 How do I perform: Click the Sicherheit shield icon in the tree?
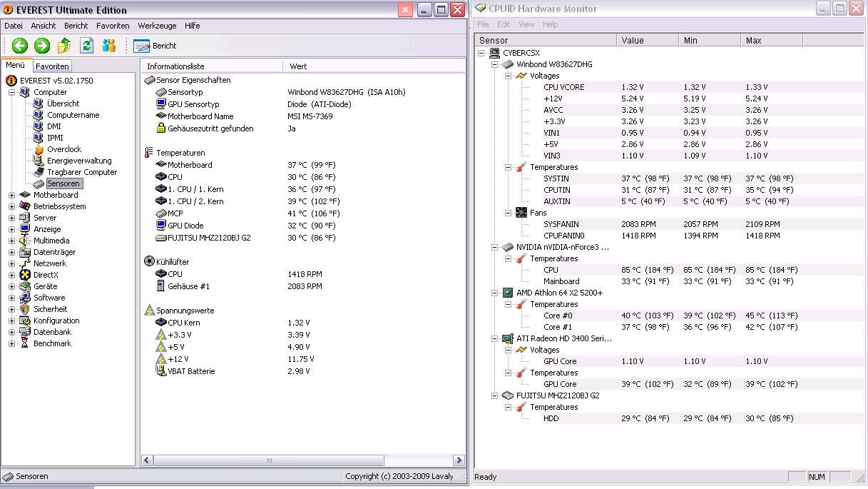click(25, 309)
